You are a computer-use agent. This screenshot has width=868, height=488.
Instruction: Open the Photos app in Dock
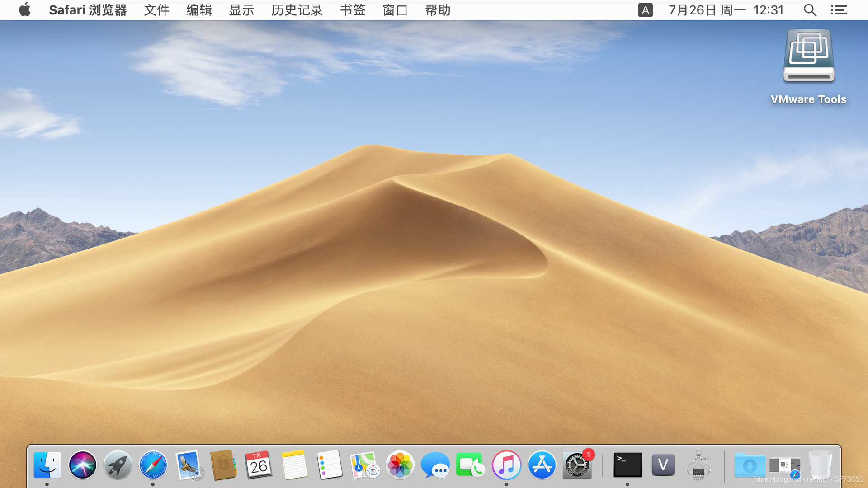tap(400, 465)
